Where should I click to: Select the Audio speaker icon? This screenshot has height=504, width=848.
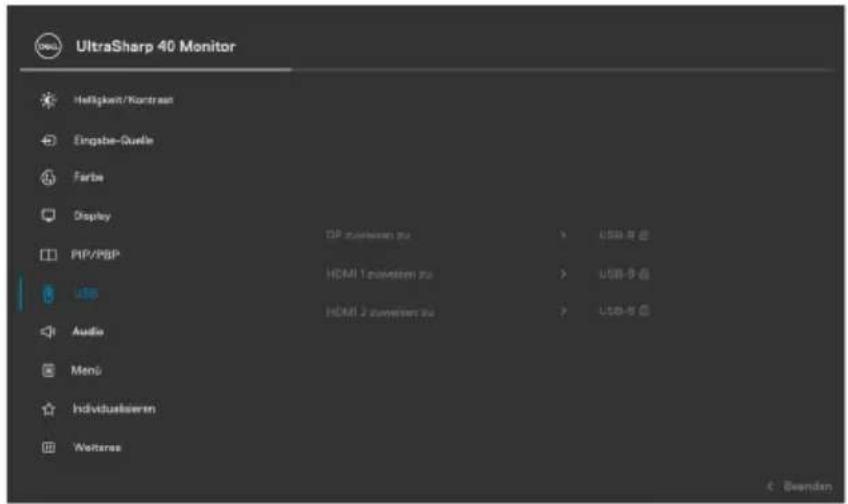pos(48,331)
